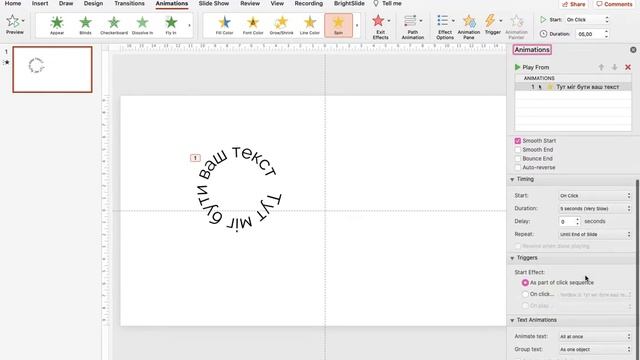Open the Trigger menu
The image size is (640, 360).
[x=493, y=24]
